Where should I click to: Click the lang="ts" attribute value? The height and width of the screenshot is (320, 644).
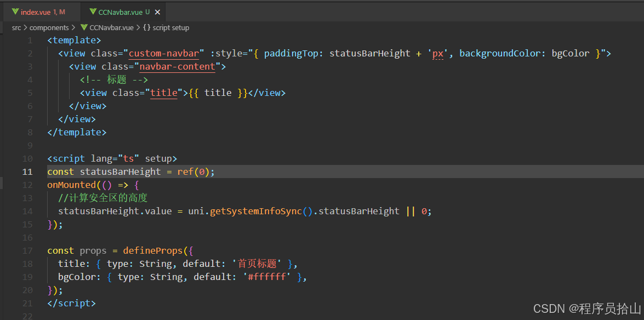[129, 158]
